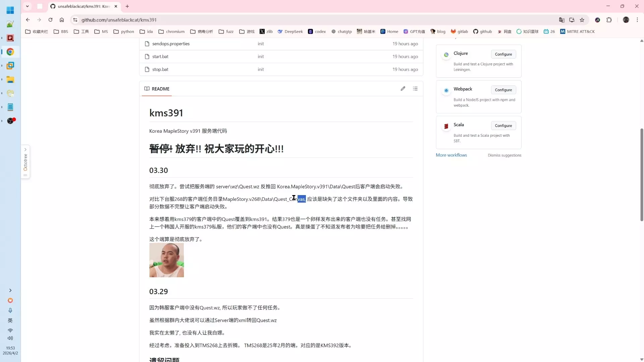Open the python bookmarks folder
Screen dimensions: 644x362
[x=124, y=32]
